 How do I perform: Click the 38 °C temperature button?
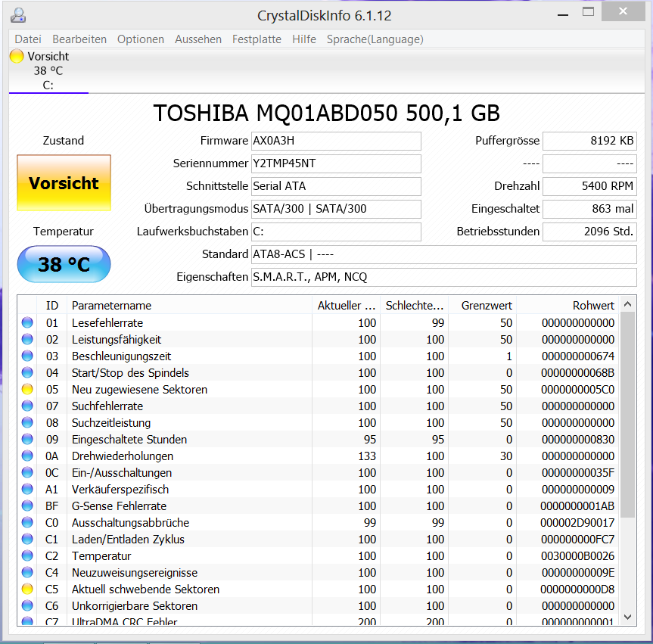coord(64,264)
